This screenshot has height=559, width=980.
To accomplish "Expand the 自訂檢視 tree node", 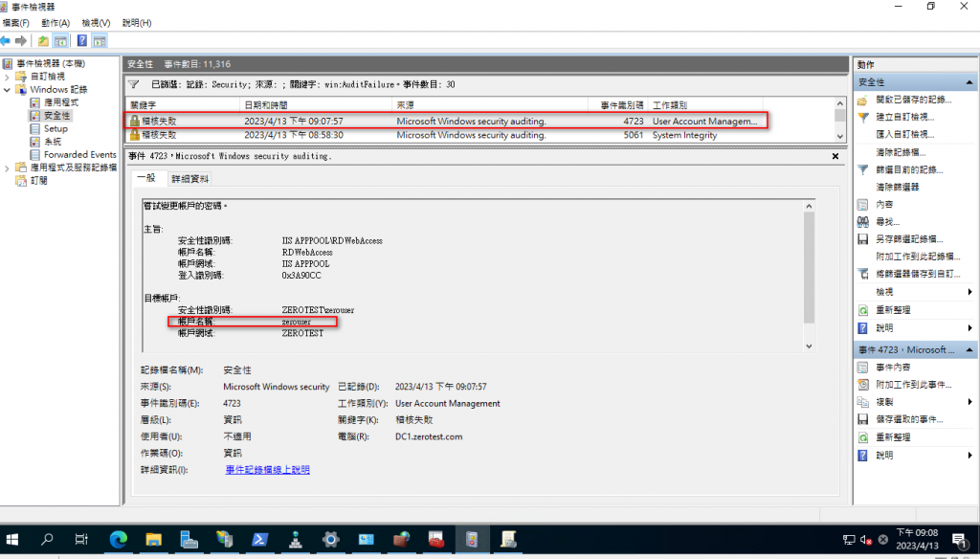I will [x=7, y=77].
